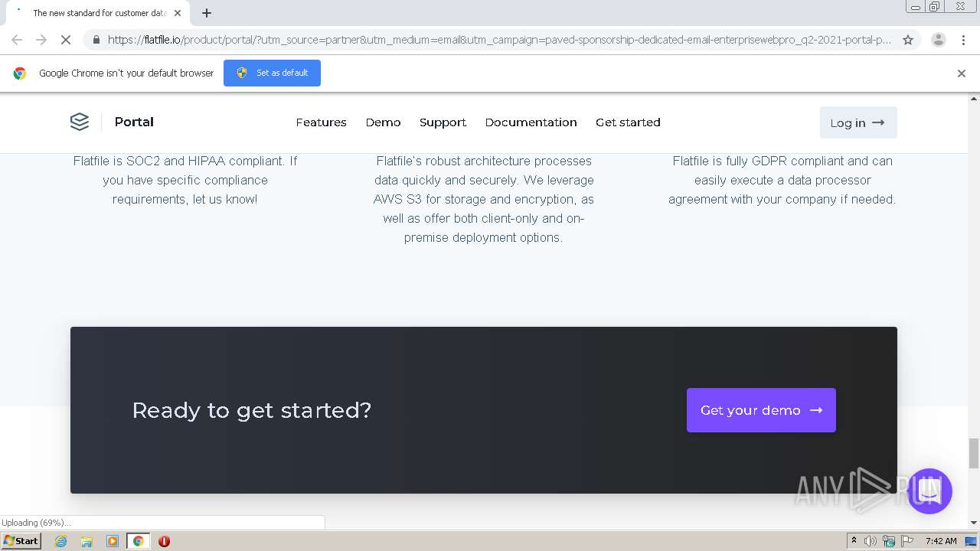This screenshot has width=980, height=551.
Task: Click the taskbar clock 7:42 AM
Action: (x=941, y=541)
